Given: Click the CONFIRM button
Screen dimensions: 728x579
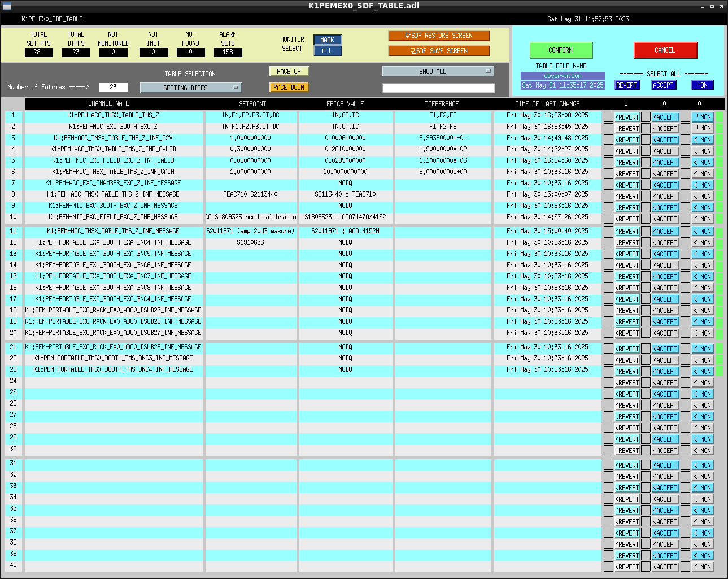Looking at the screenshot, I should point(561,50).
